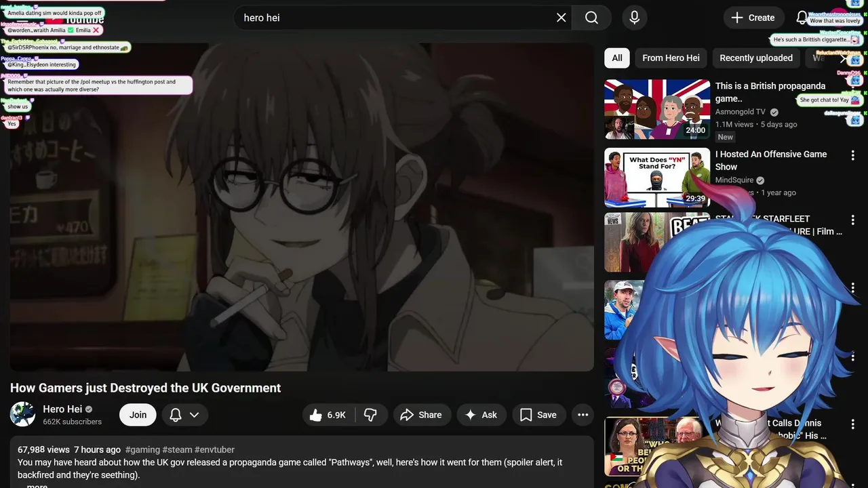The image size is (868, 488).
Task: Open the notifications bell at top right
Action: tap(802, 18)
